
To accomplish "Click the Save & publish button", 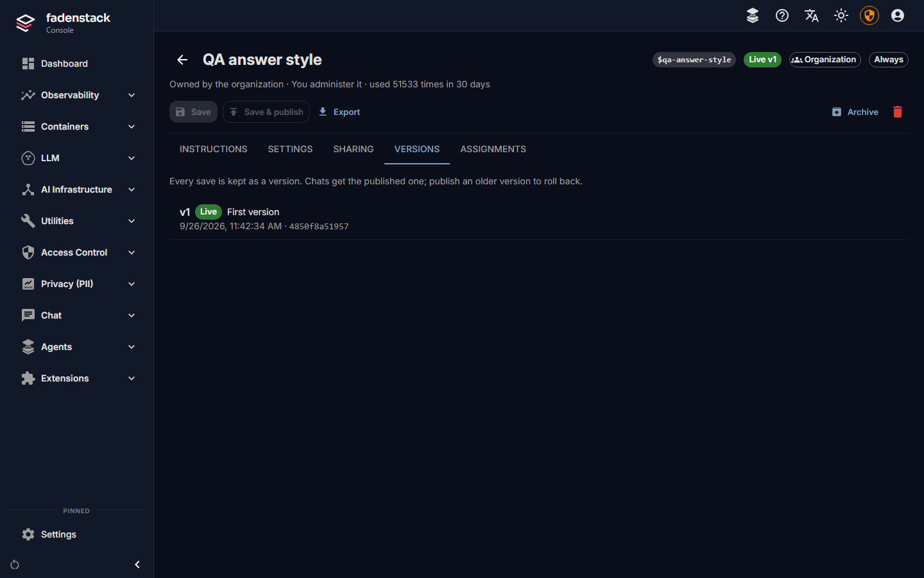I will pyautogui.click(x=266, y=112).
